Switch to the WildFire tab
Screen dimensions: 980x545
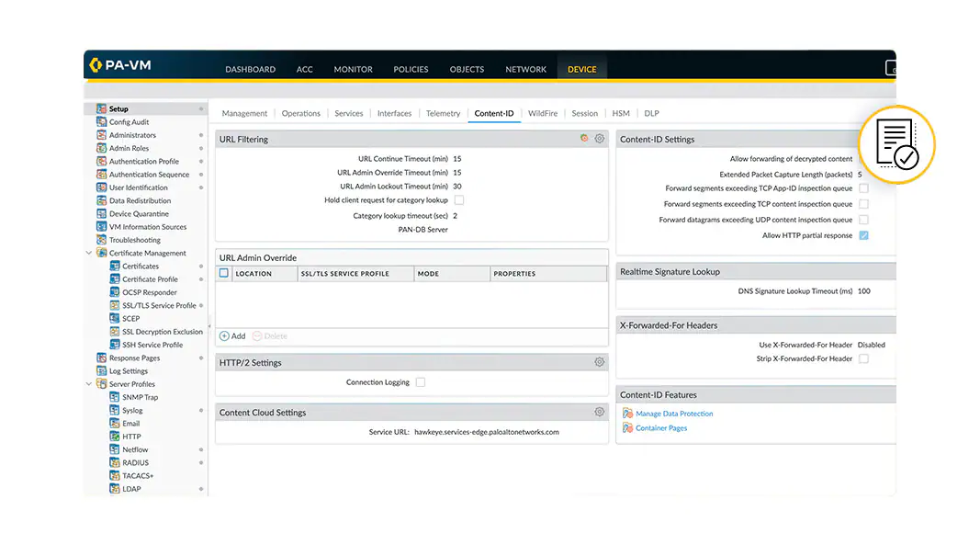[542, 113]
